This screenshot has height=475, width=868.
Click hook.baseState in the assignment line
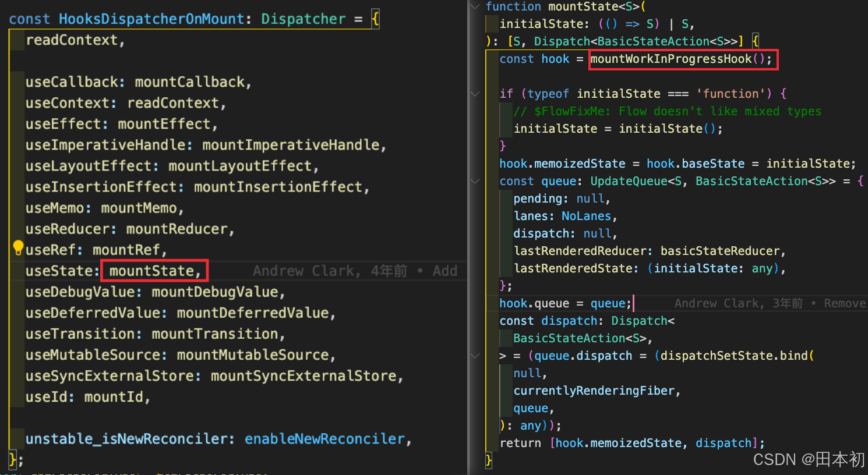tap(696, 164)
